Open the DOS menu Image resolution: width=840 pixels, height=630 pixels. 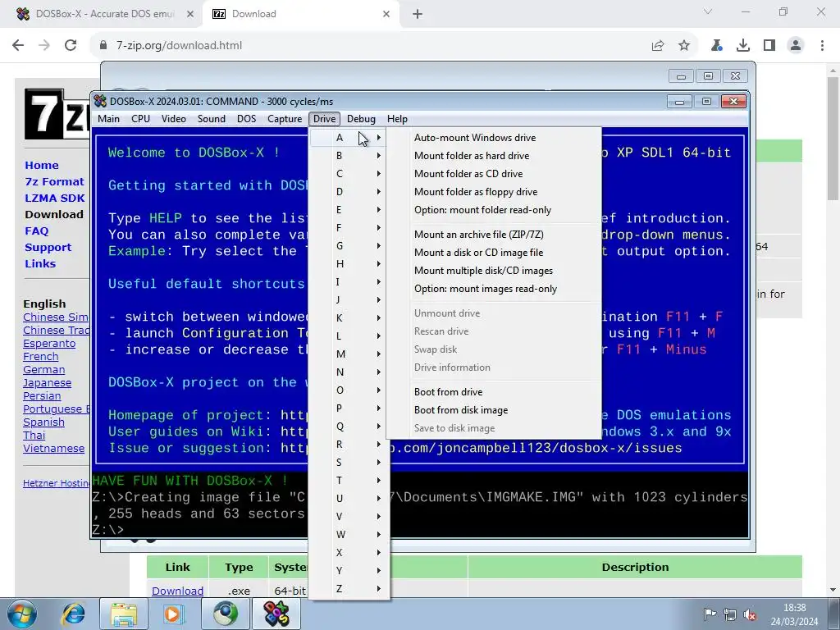(x=246, y=119)
